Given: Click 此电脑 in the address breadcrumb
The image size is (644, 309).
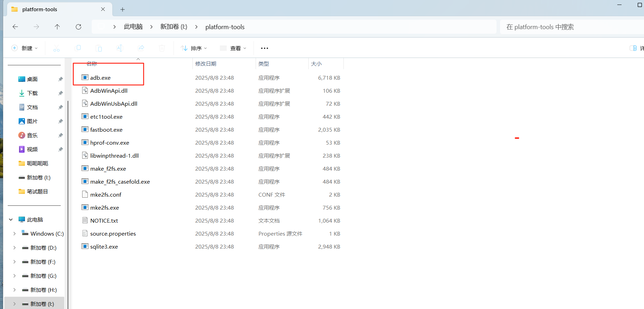Looking at the screenshot, I should tap(133, 27).
